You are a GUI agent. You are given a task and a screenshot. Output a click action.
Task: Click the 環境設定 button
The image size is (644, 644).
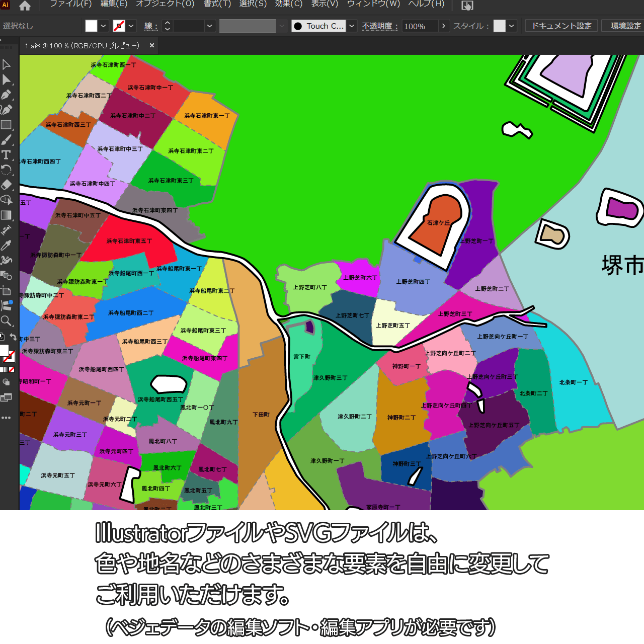625,26
